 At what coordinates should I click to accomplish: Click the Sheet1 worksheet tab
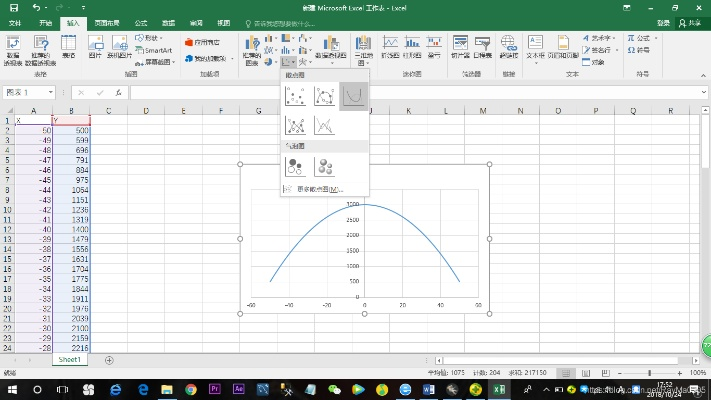[69, 359]
